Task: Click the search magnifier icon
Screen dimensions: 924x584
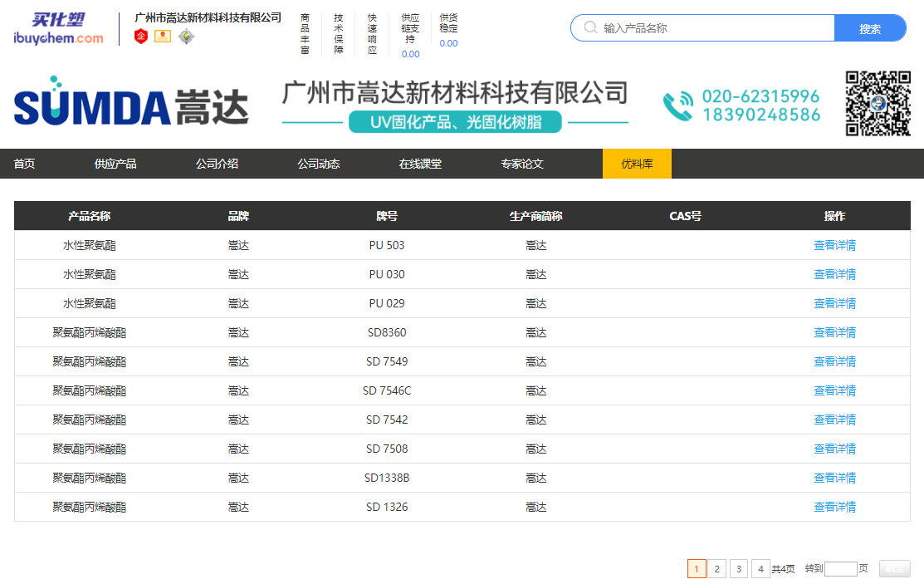Action: pyautogui.click(x=590, y=27)
